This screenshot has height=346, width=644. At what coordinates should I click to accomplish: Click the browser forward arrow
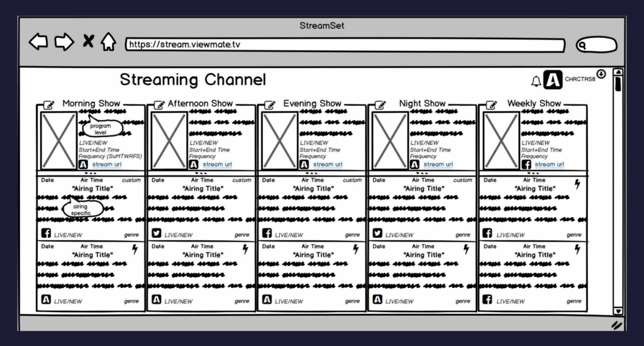[x=64, y=43]
